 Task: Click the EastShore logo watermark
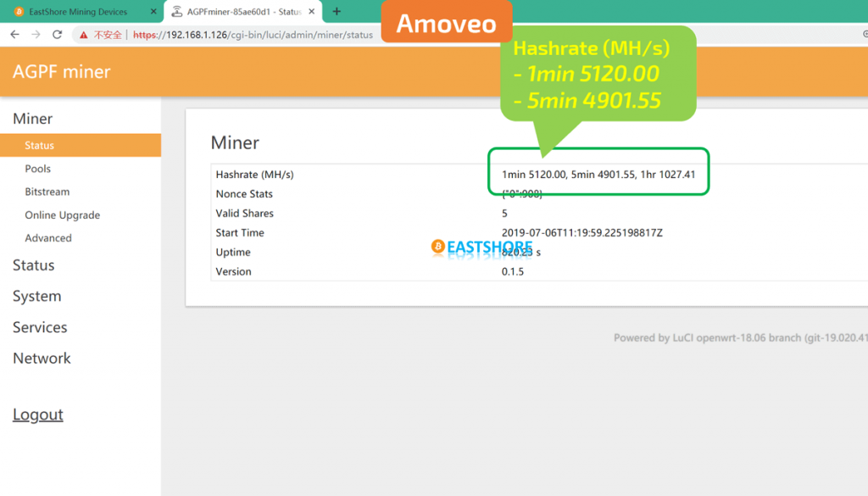[482, 247]
